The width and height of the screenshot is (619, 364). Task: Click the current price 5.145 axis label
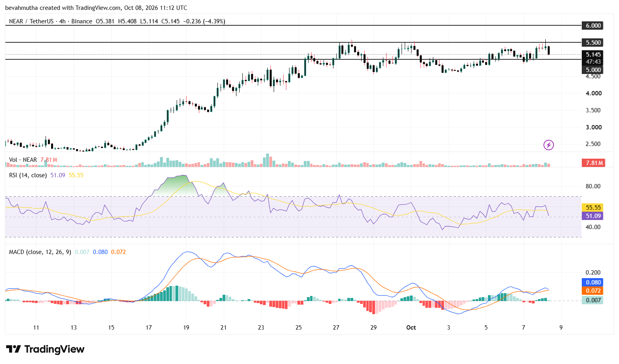tap(593, 55)
